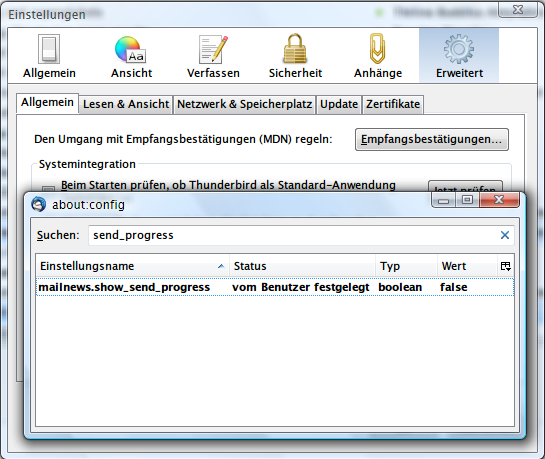
Task: Open the column picker icon in the table header
Action: (505, 266)
